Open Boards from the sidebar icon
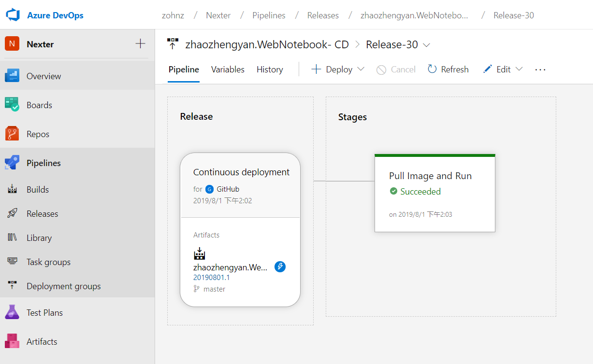This screenshot has width=593, height=364. point(12,105)
